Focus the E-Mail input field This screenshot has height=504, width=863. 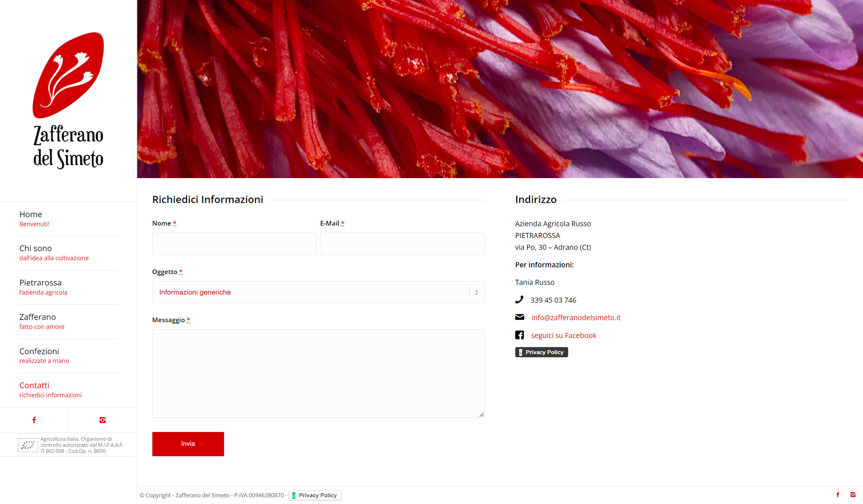(x=402, y=243)
